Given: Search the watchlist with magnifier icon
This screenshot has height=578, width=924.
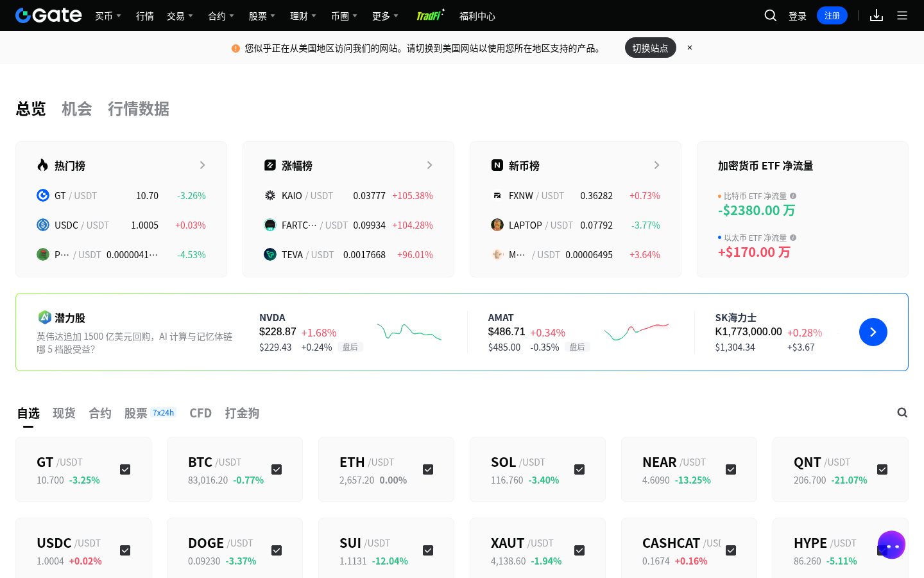Looking at the screenshot, I should click(902, 412).
